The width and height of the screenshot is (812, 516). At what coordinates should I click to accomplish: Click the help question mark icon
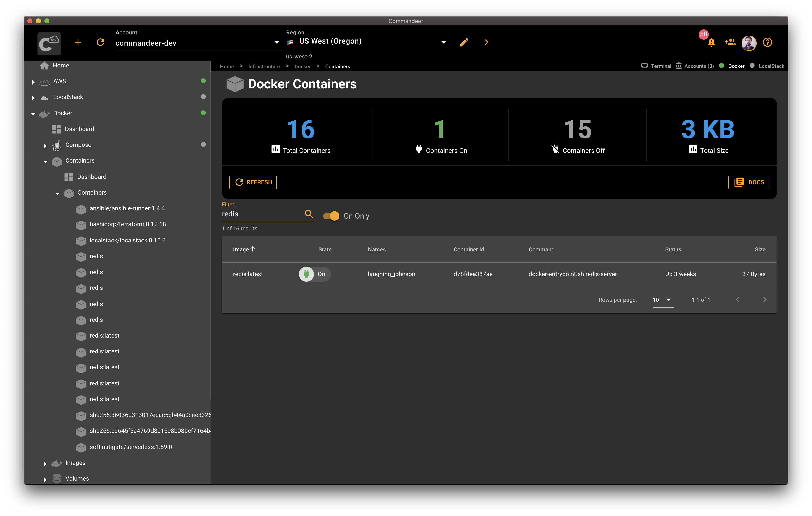pos(767,42)
